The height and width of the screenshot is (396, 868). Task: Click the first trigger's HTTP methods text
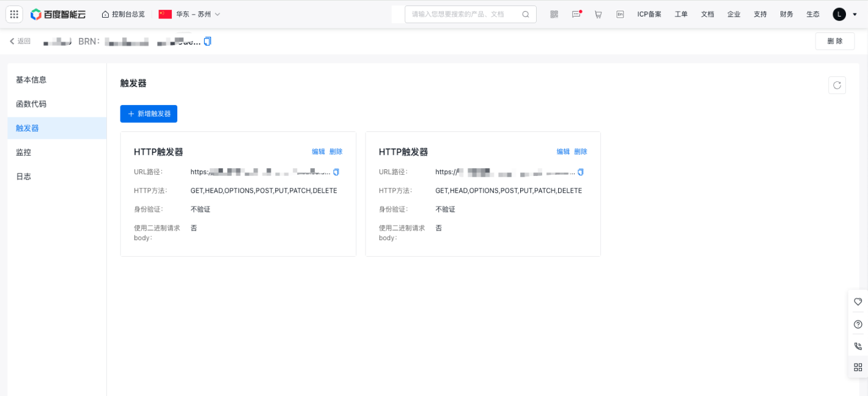tap(264, 191)
